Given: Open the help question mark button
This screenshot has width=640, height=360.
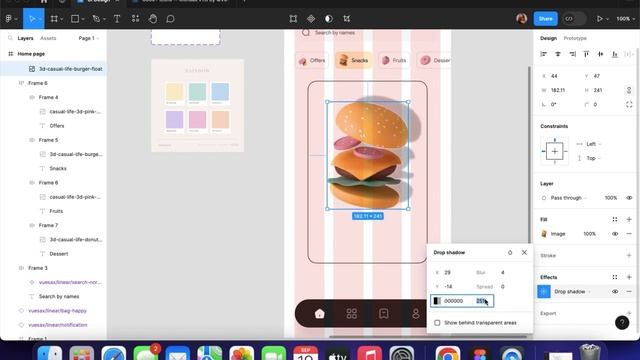Looking at the screenshot, I should (622, 323).
